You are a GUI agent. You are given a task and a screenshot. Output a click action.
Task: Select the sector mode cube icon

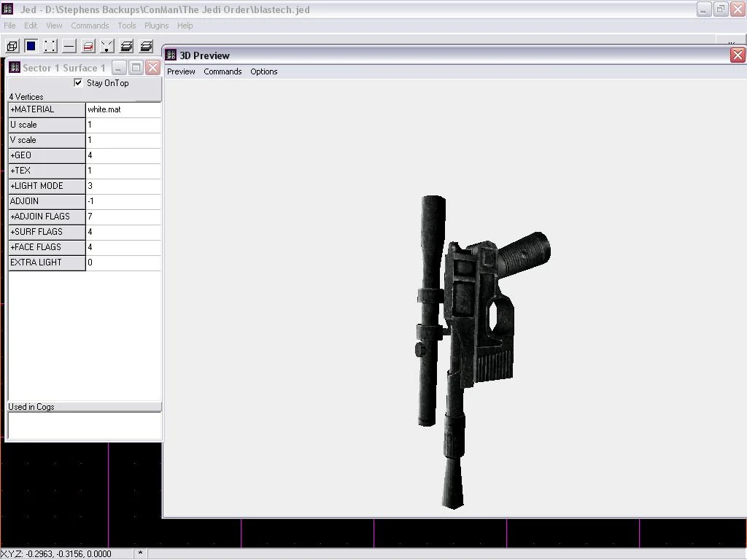point(12,46)
